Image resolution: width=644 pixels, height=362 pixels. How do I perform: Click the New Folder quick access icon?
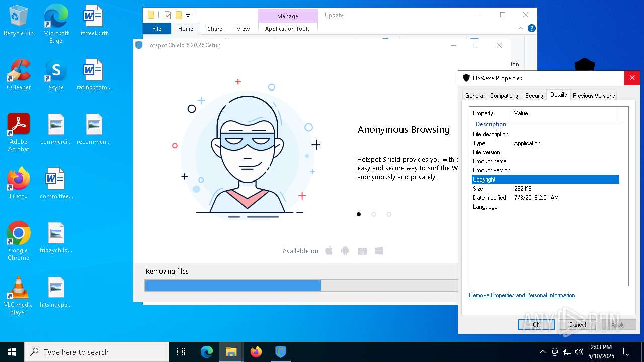pos(178,15)
